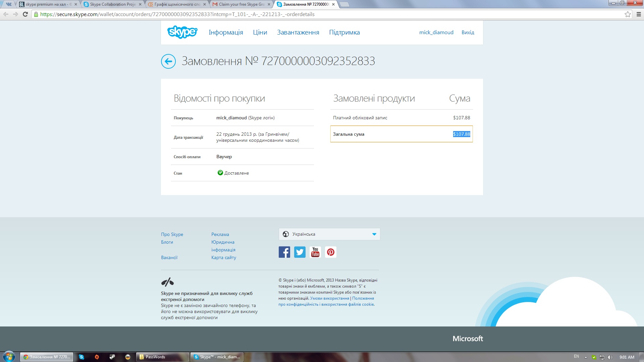
Task: Show hidden system tray icons
Action: click(586, 357)
